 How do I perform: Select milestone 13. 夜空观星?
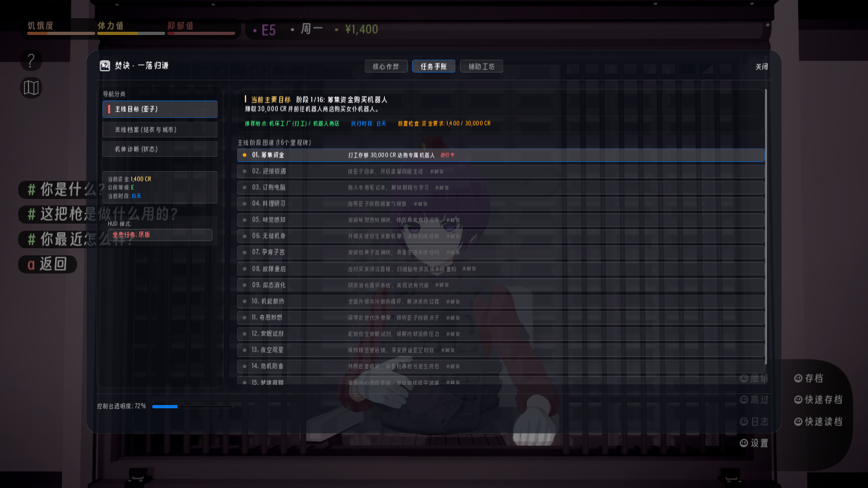(501, 350)
